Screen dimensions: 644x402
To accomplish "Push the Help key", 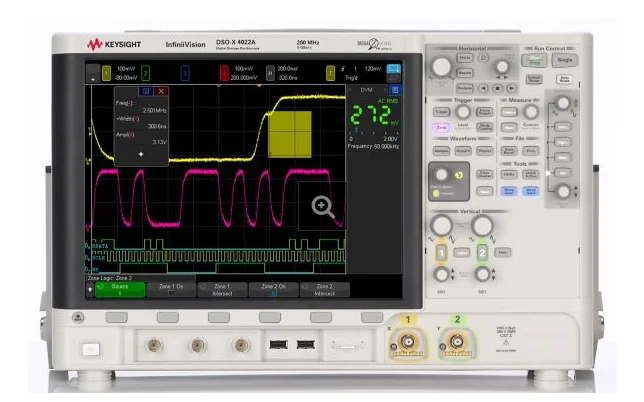I will [x=502, y=253].
